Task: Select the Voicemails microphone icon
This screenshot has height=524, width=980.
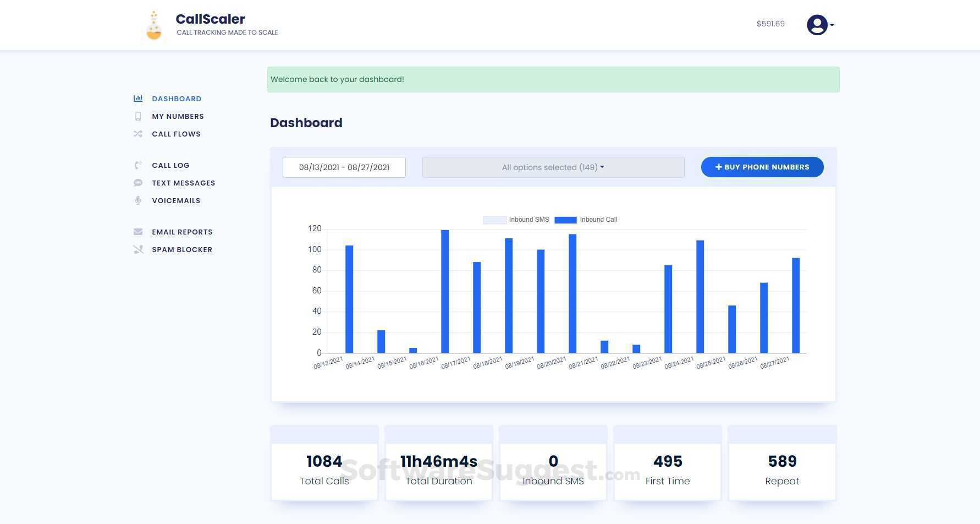Action: click(137, 200)
